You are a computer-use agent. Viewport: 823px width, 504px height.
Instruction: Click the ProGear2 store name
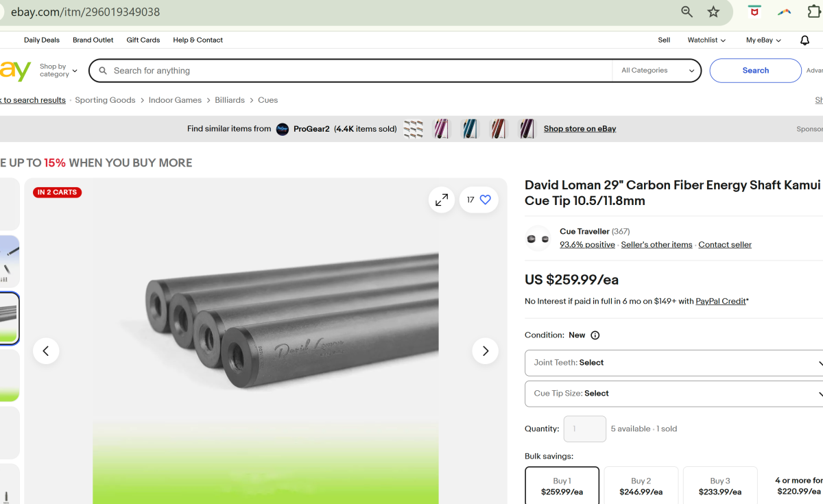[x=312, y=129]
